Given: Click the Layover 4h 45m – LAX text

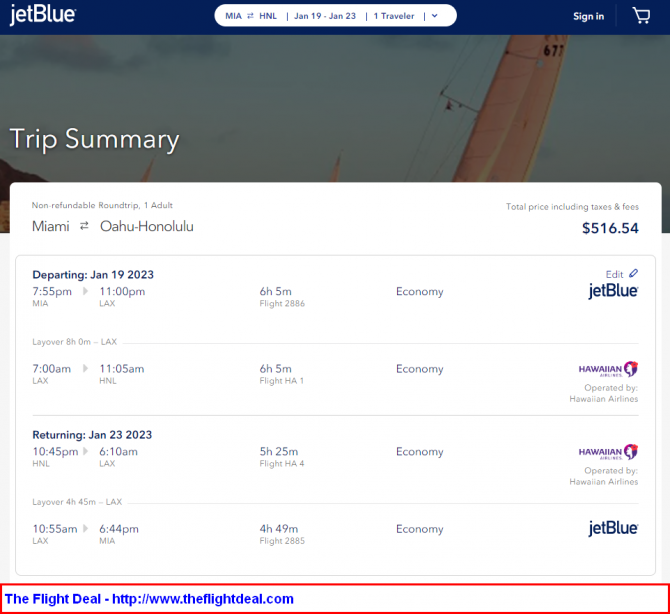Looking at the screenshot, I should click(77, 502).
